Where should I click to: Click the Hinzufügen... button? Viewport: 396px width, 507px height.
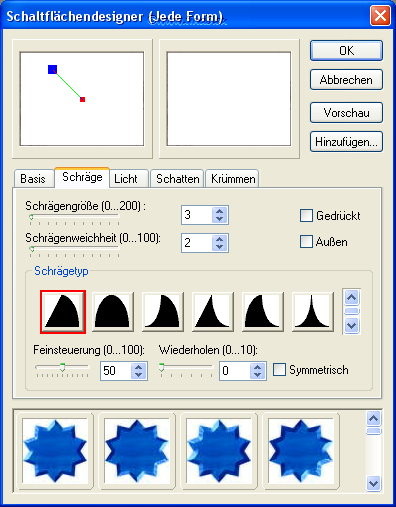[x=346, y=142]
